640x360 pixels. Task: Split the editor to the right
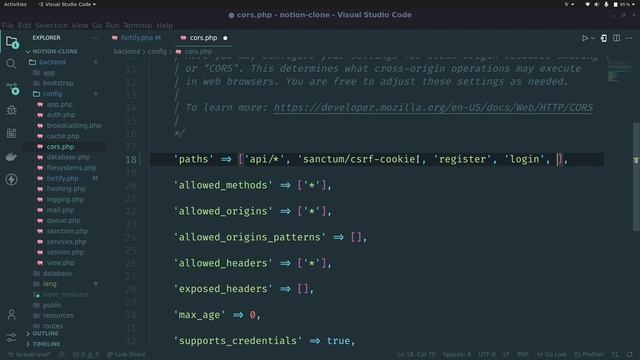point(616,38)
